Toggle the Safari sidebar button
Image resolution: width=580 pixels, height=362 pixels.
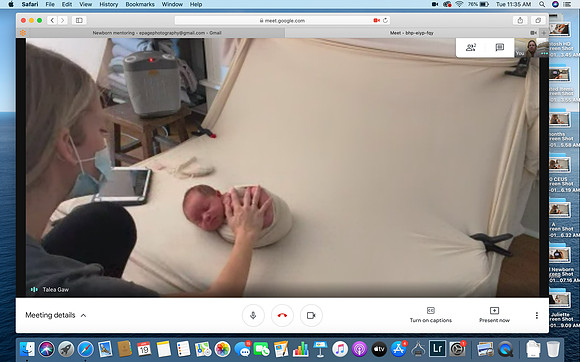tap(79, 20)
